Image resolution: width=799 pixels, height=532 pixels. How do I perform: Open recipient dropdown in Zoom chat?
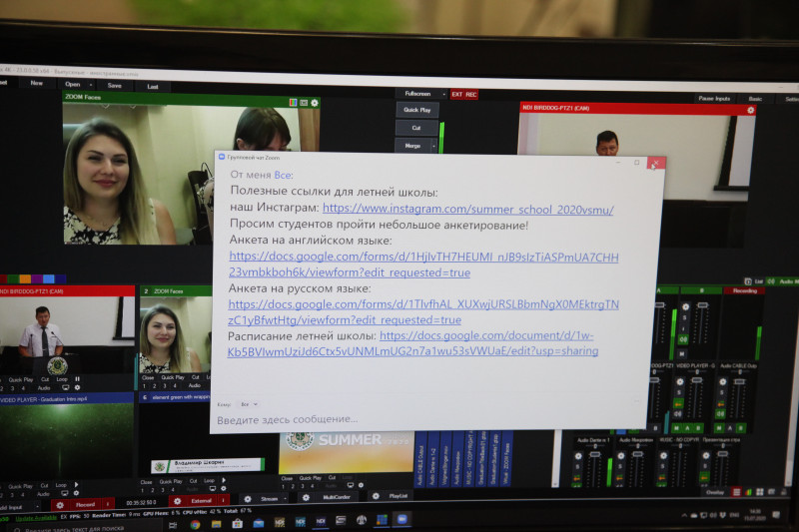(x=249, y=404)
